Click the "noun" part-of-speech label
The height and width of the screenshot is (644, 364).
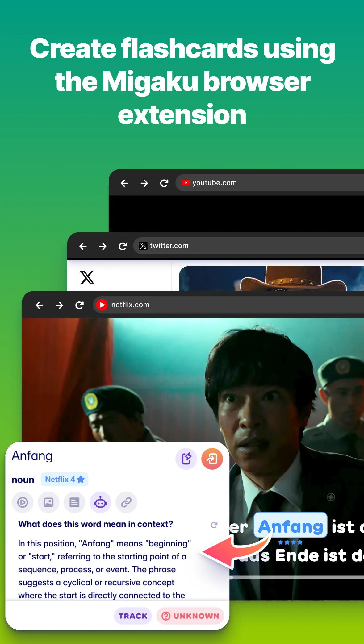(23, 480)
